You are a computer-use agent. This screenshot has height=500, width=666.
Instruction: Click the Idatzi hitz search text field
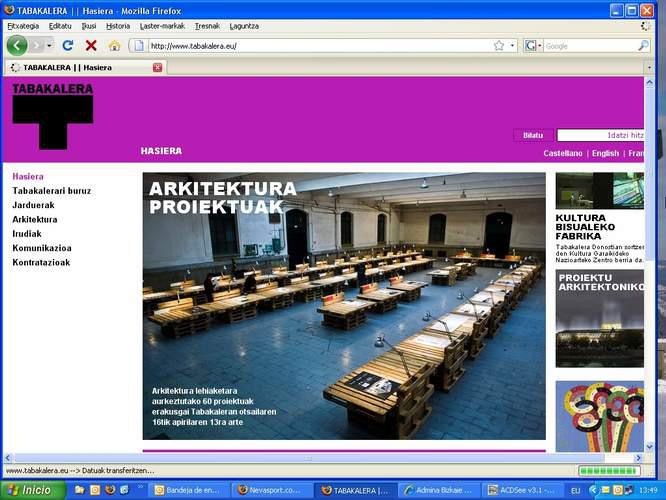600,136
